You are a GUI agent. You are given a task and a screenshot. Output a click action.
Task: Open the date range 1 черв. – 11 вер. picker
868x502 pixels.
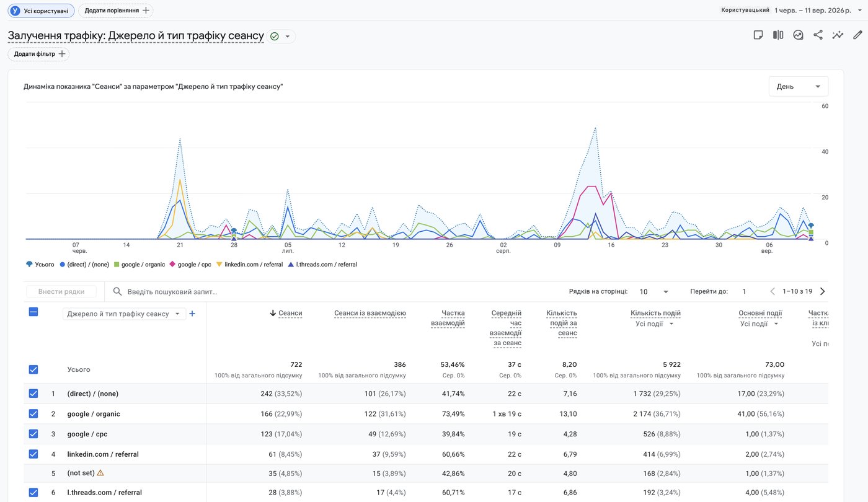(x=818, y=10)
